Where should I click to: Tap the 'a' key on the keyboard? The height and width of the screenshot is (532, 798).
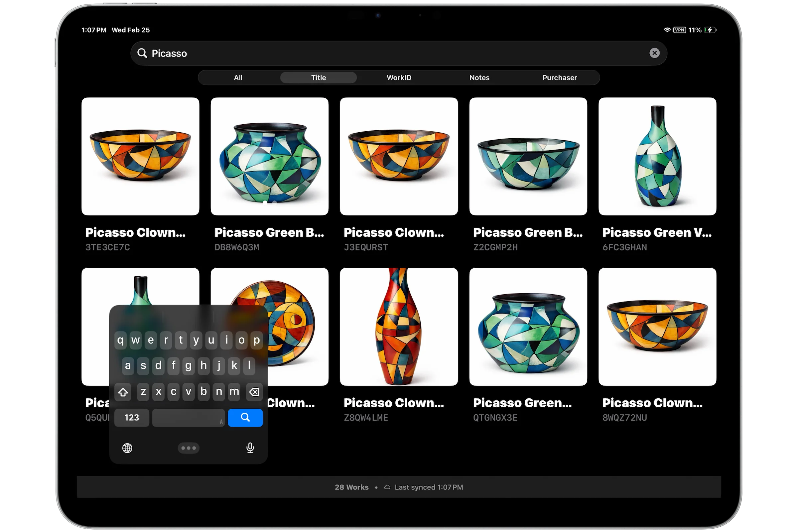128,366
